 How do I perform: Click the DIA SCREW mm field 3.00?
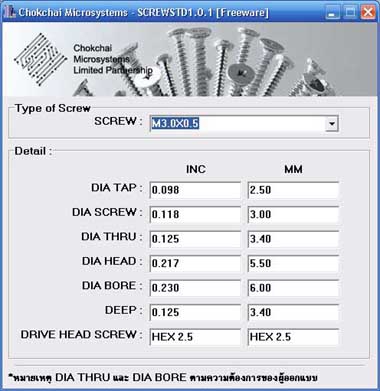(x=293, y=214)
